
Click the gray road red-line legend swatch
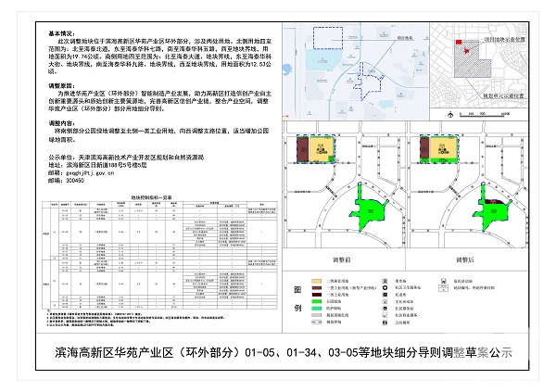click(316, 315)
